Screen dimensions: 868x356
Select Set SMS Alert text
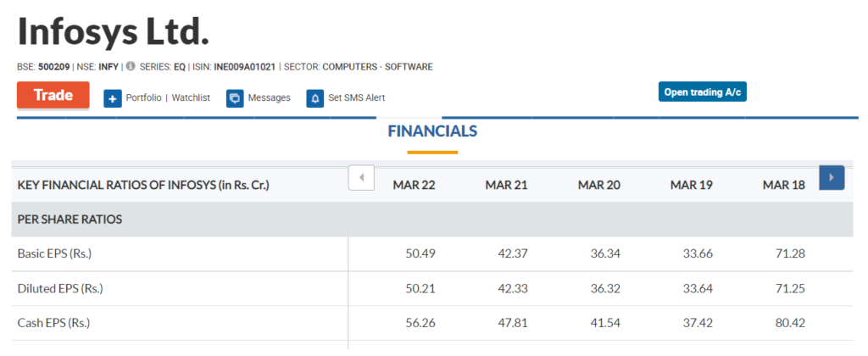pos(357,97)
